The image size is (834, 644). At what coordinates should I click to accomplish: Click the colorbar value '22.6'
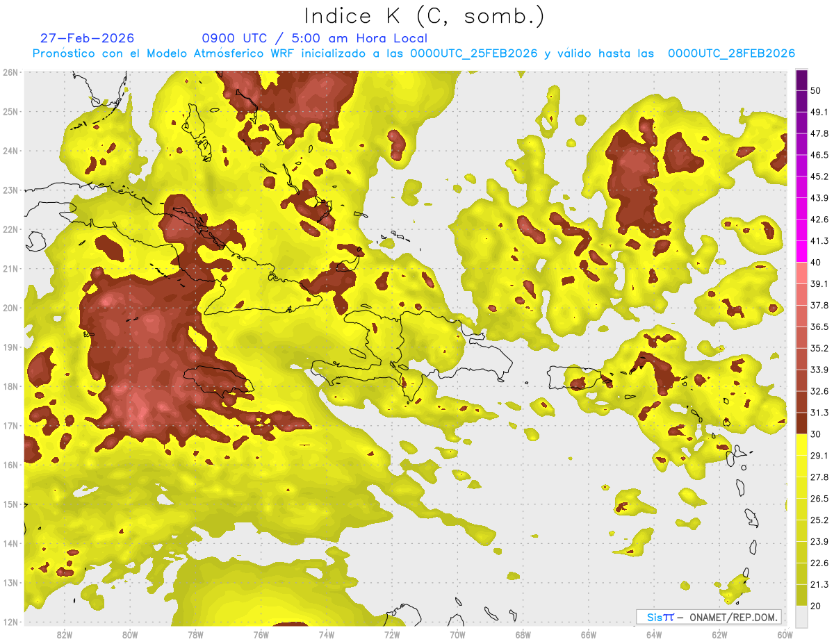[x=819, y=563]
